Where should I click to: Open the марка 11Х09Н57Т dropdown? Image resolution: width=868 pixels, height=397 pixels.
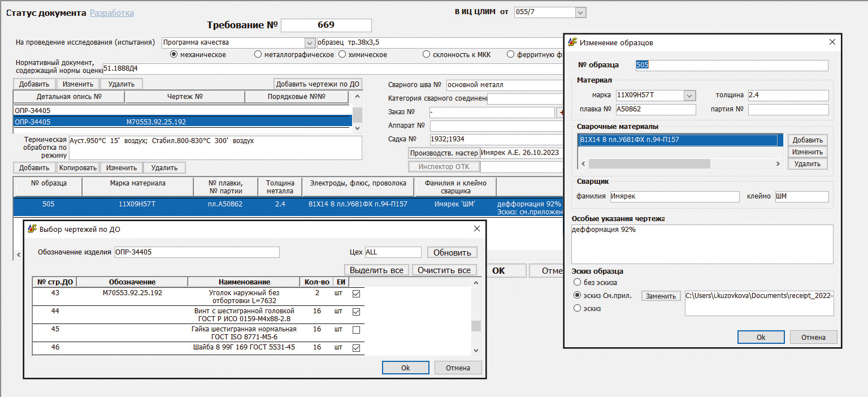point(689,96)
